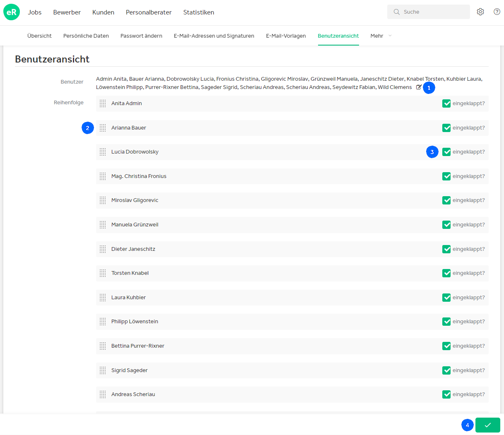Image resolution: width=504 pixels, height=435 pixels.
Task: Grab drag handle for Laura Kuhbier
Action: (103, 298)
